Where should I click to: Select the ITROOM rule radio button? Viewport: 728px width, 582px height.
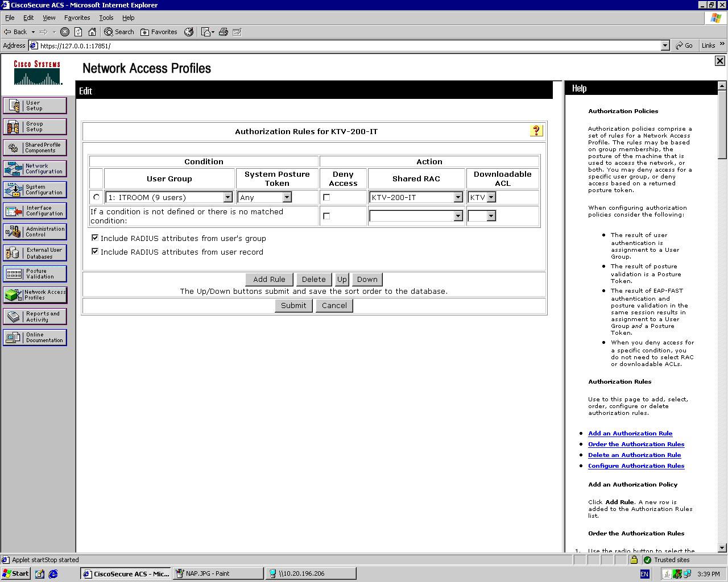point(96,197)
